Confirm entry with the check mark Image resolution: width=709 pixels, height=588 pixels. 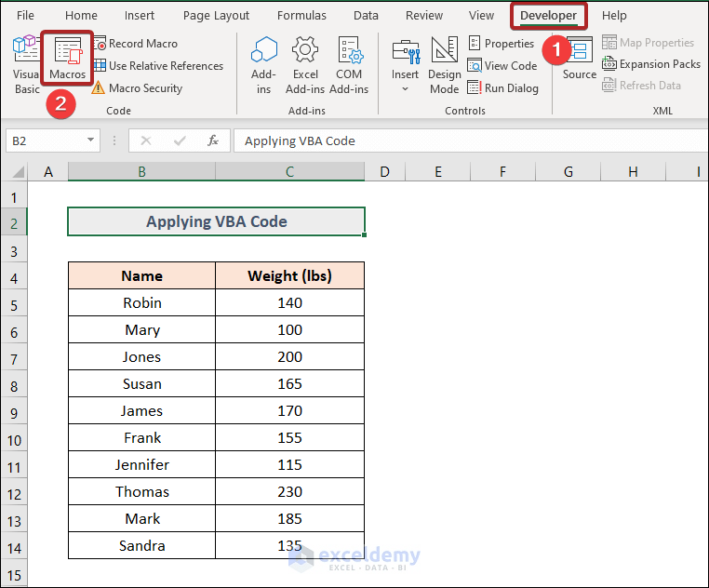point(180,140)
